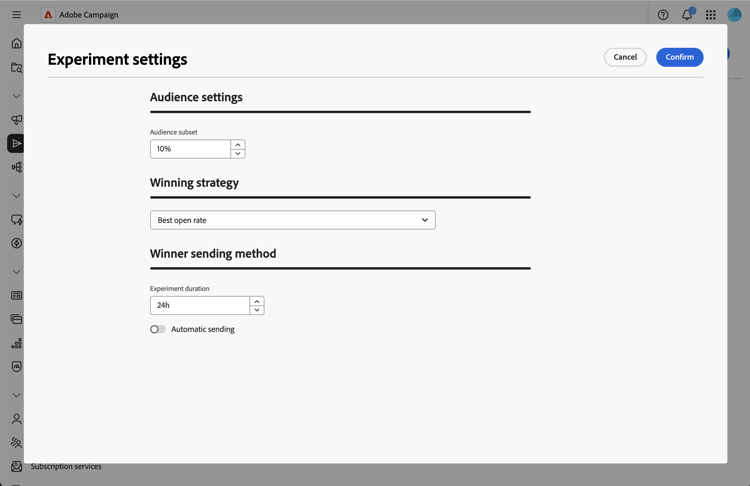The height and width of the screenshot is (486, 750).
Task: Enable the Automatic sending toggle
Action: (x=158, y=329)
